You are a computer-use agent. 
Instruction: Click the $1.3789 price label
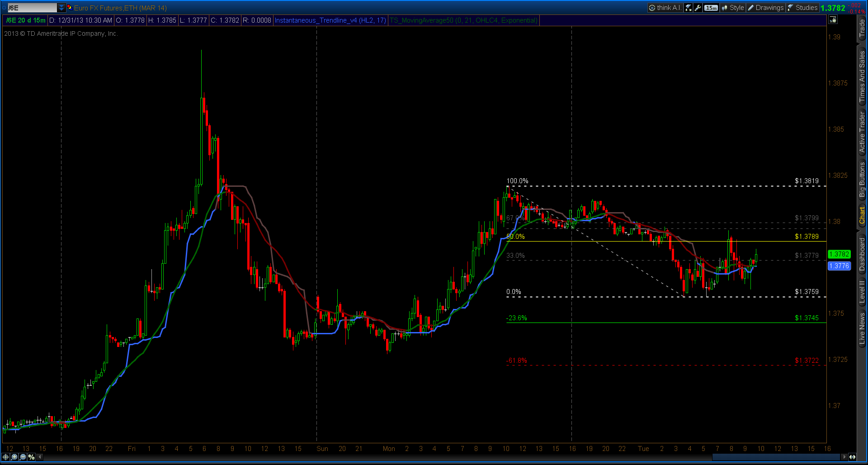point(807,237)
